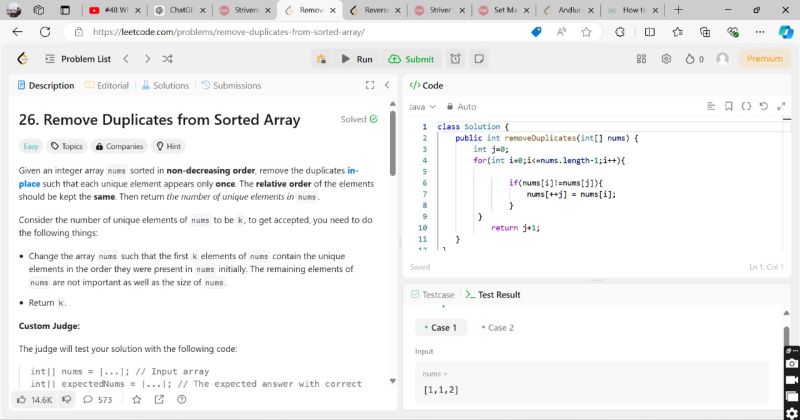Go back in the browser
The width and height of the screenshot is (800, 420).
(17, 32)
